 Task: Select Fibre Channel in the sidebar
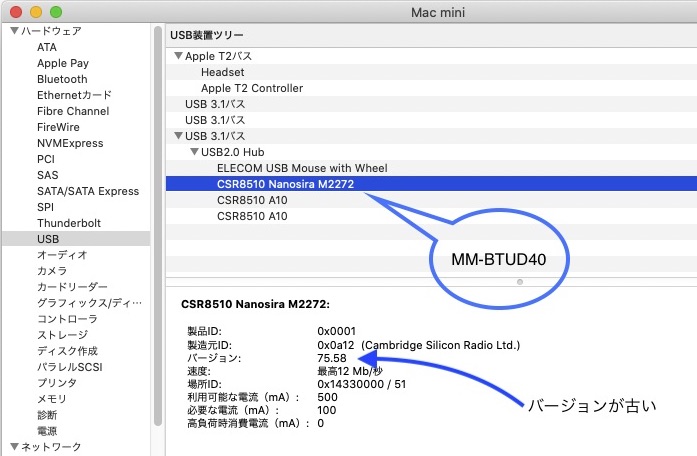[x=73, y=111]
